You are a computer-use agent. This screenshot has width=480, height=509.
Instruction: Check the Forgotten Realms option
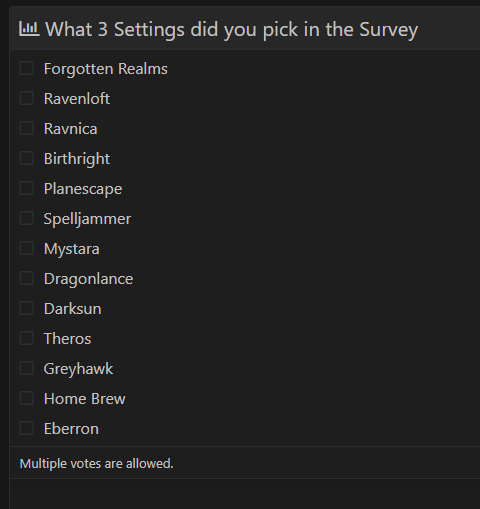(27, 68)
